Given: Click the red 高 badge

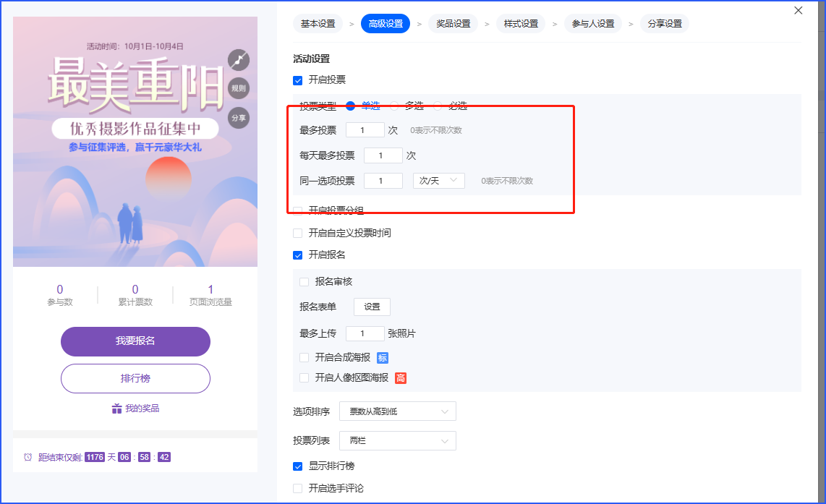Looking at the screenshot, I should point(401,378).
